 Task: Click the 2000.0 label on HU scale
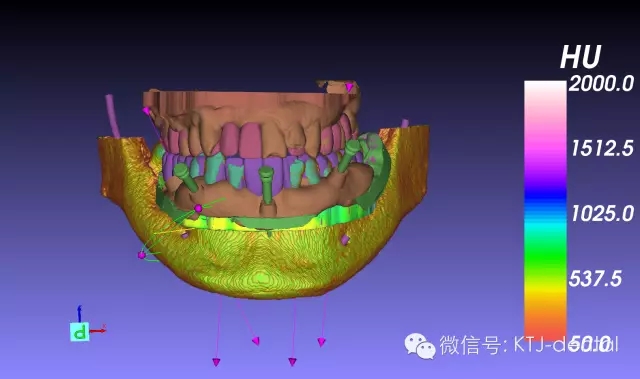tap(601, 84)
